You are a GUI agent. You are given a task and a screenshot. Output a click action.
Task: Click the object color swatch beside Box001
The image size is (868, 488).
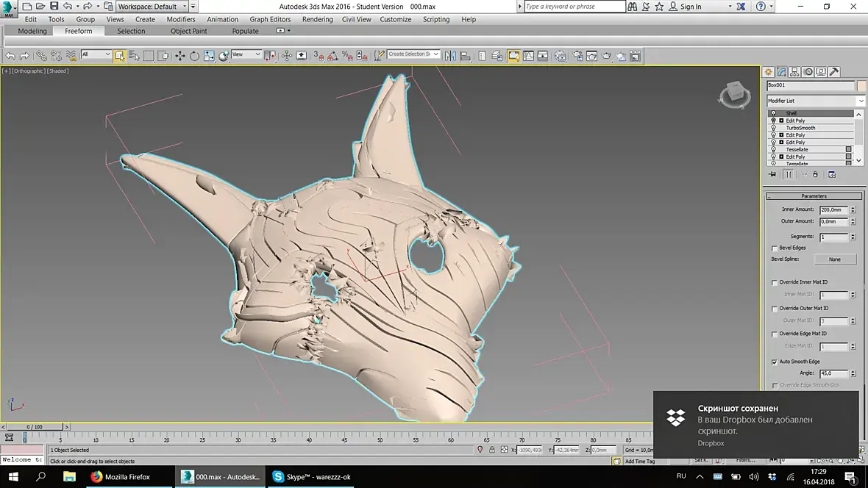(x=861, y=86)
